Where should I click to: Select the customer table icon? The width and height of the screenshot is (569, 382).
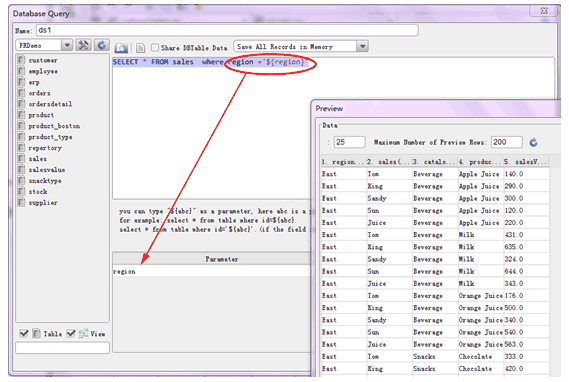pos(21,60)
